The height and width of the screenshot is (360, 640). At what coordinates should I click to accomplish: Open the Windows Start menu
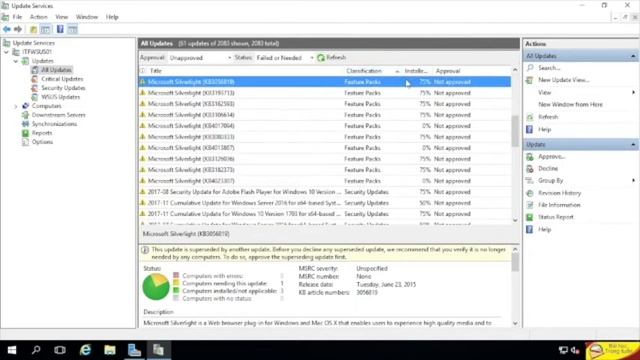(x=12, y=350)
